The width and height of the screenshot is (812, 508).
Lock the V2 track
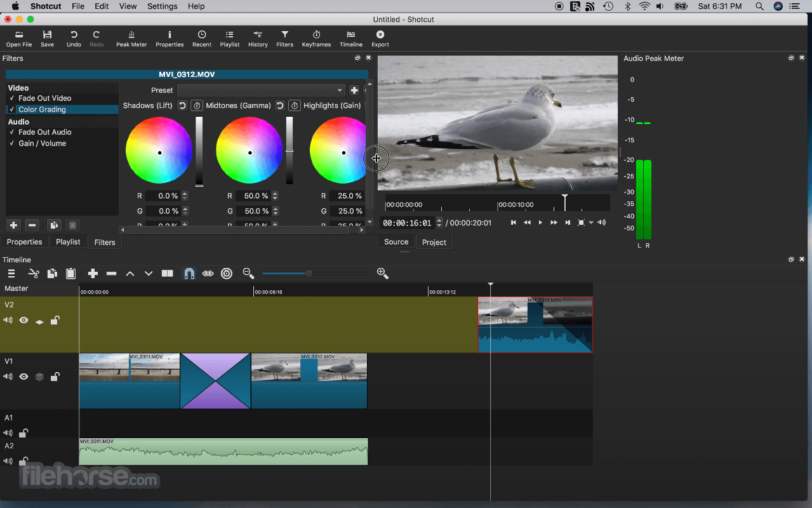point(55,321)
